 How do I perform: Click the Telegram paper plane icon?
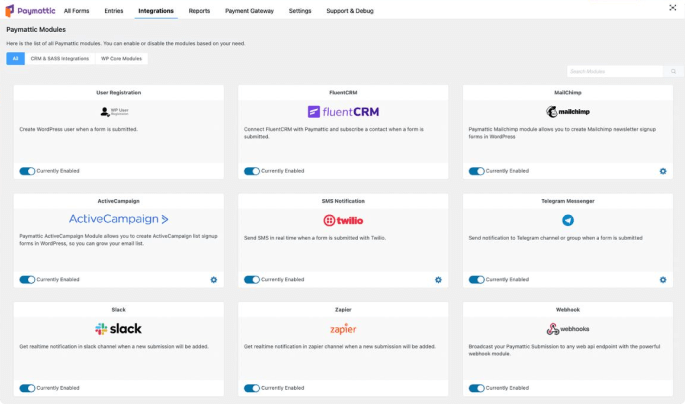567,220
